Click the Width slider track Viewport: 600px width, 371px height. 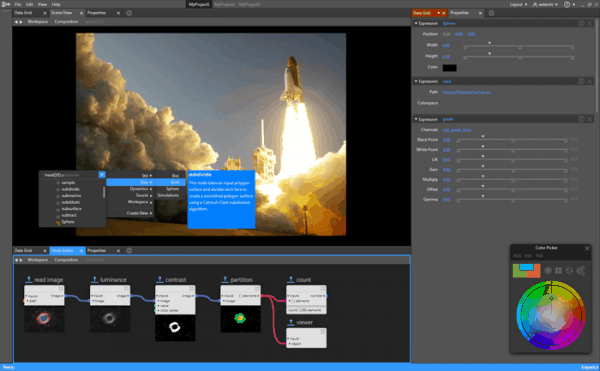click(519, 47)
